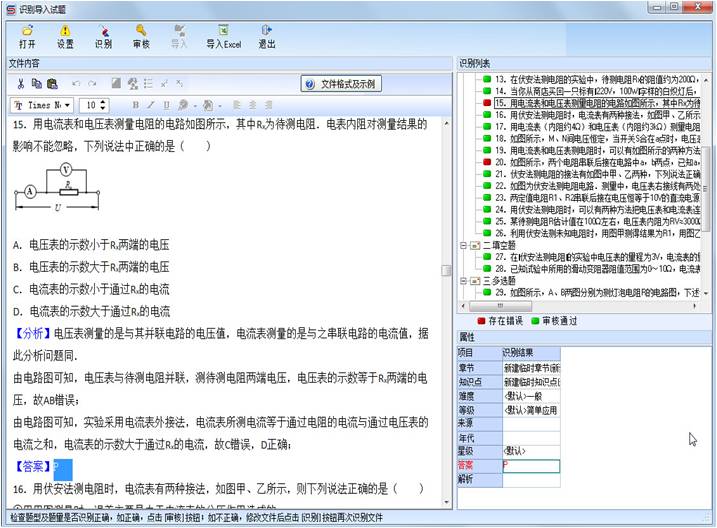Choose 导入Excel in the toolbar
Image resolution: width=717 pixels, height=528 pixels.
pos(224,37)
